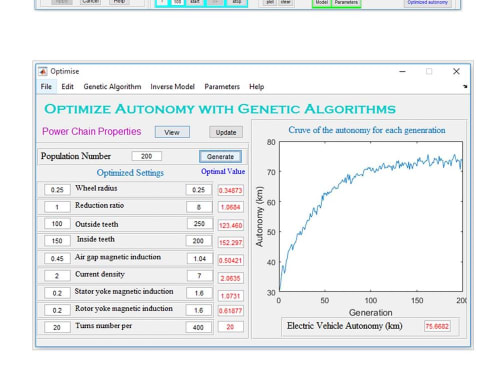Click the MATLAB icon in the Optimise title bar
Viewport: 500px width, 375px height.
(43, 71)
